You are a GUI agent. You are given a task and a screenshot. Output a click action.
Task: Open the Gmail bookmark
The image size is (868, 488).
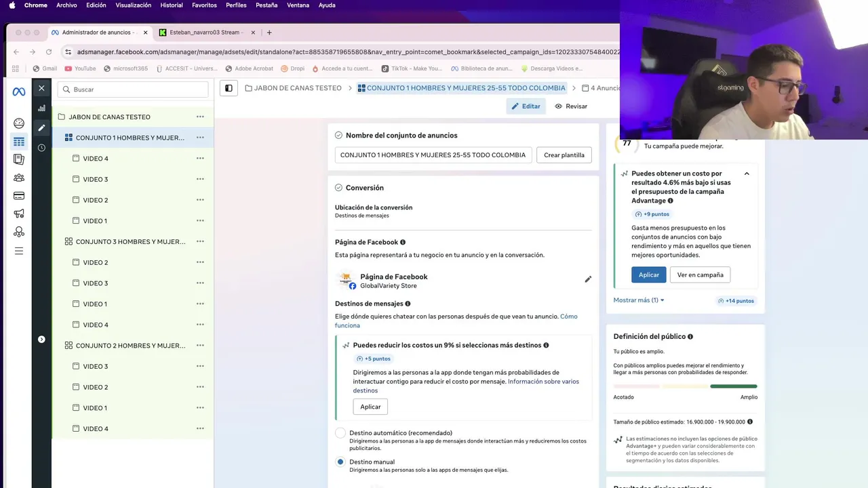(x=45, y=68)
